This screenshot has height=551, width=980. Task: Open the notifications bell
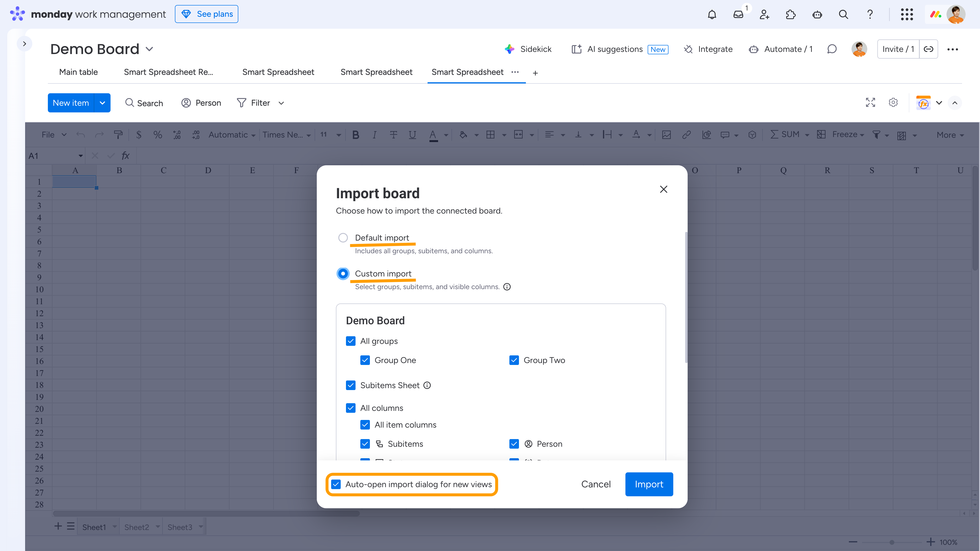point(712,14)
